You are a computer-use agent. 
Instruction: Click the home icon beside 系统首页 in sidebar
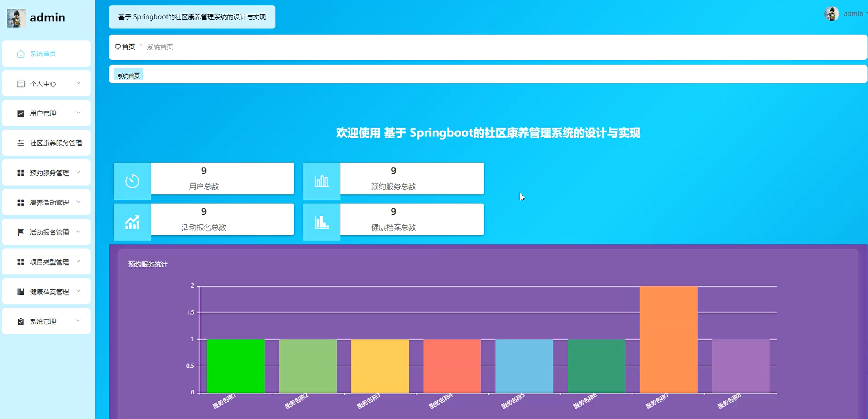point(21,54)
